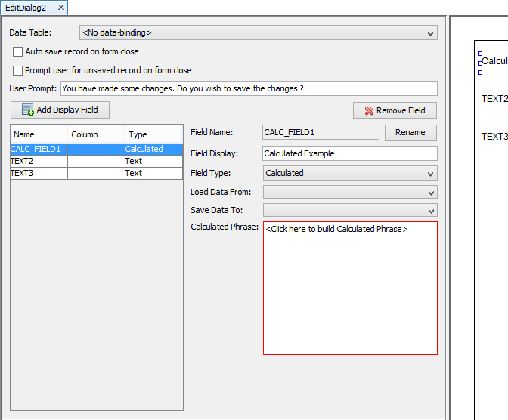The width and height of the screenshot is (508, 420).
Task: Expand the Save Data To dropdown
Action: pyautogui.click(x=349, y=210)
